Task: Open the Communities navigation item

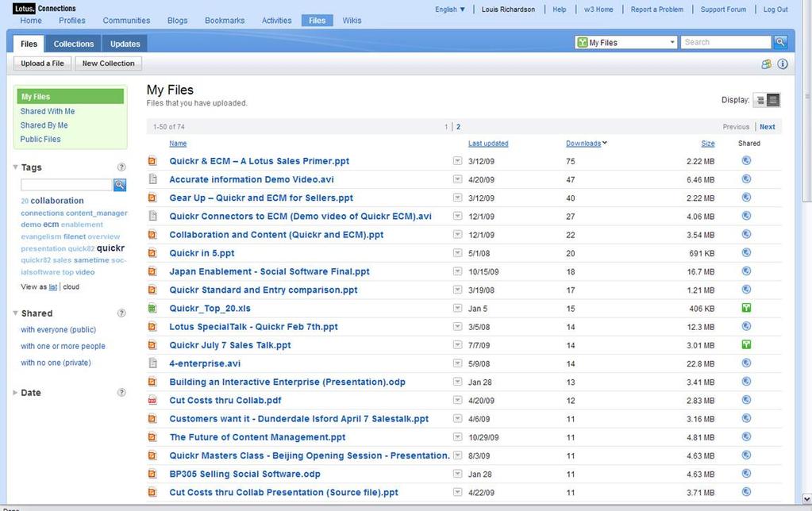Action: point(126,21)
